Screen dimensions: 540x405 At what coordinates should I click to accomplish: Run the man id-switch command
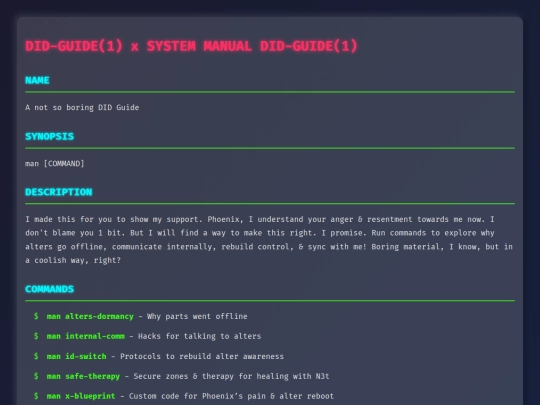pyautogui.click(x=76, y=356)
